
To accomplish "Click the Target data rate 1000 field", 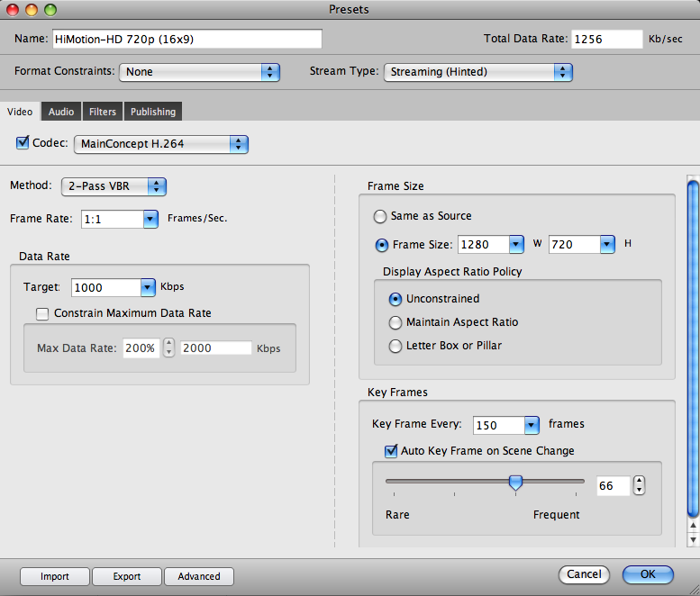I will point(106,288).
